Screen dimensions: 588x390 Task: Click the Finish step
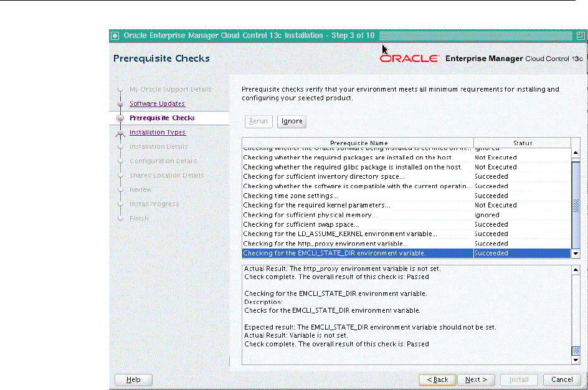[x=139, y=218]
